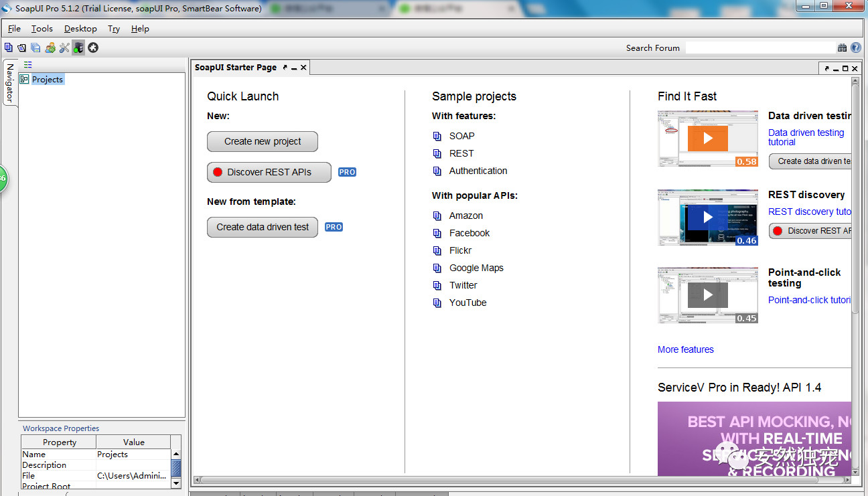Open the Amazon API sample
868x496 pixels.
tap(466, 216)
